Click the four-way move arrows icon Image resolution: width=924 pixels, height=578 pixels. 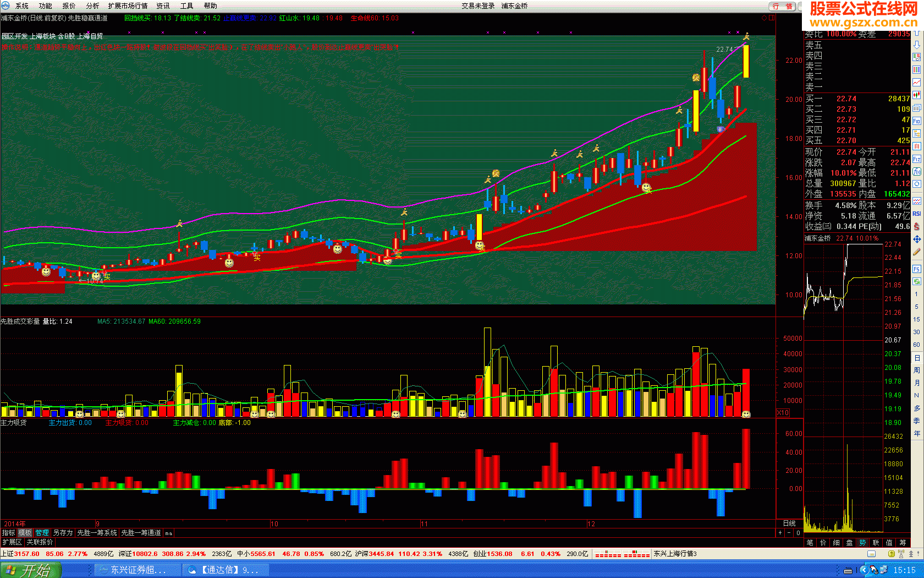pyautogui.click(x=917, y=239)
